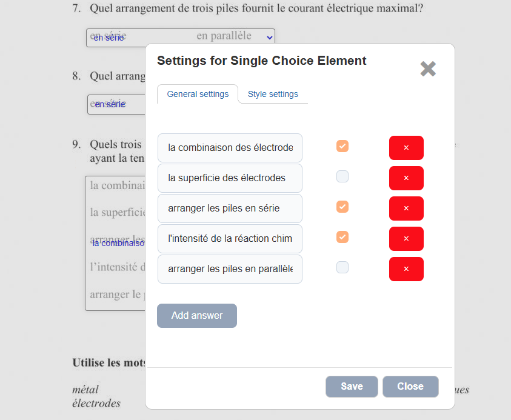
Task: Select the General settings tab
Action: click(x=198, y=94)
